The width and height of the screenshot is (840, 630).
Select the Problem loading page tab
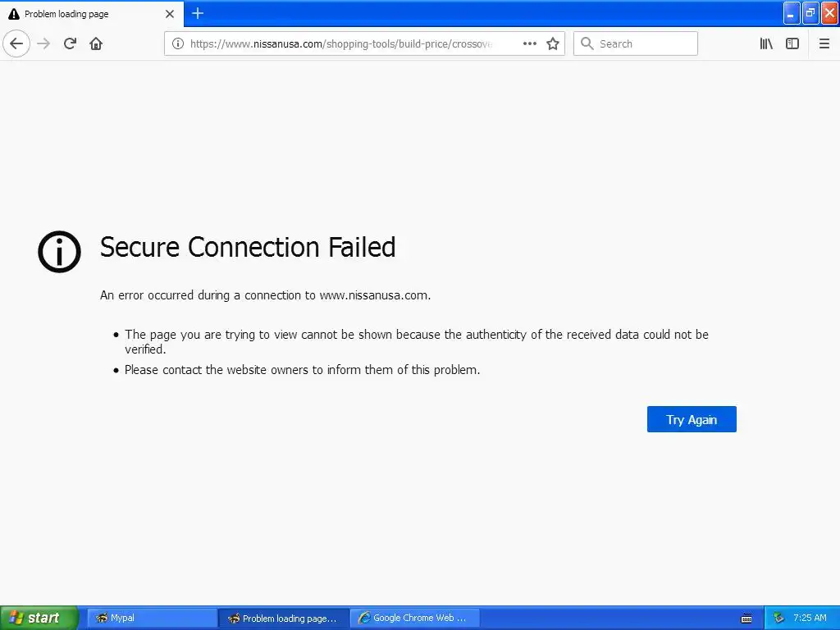[x=82, y=14]
